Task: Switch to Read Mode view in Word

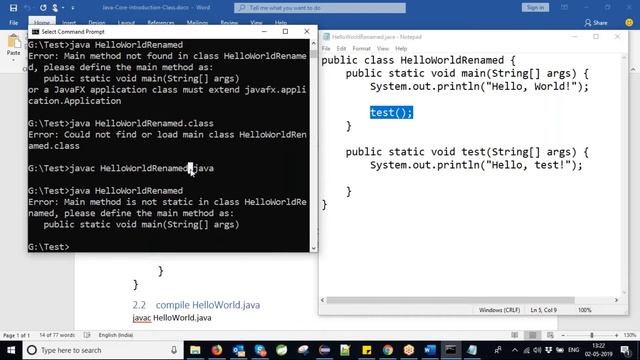Action: click(515, 335)
